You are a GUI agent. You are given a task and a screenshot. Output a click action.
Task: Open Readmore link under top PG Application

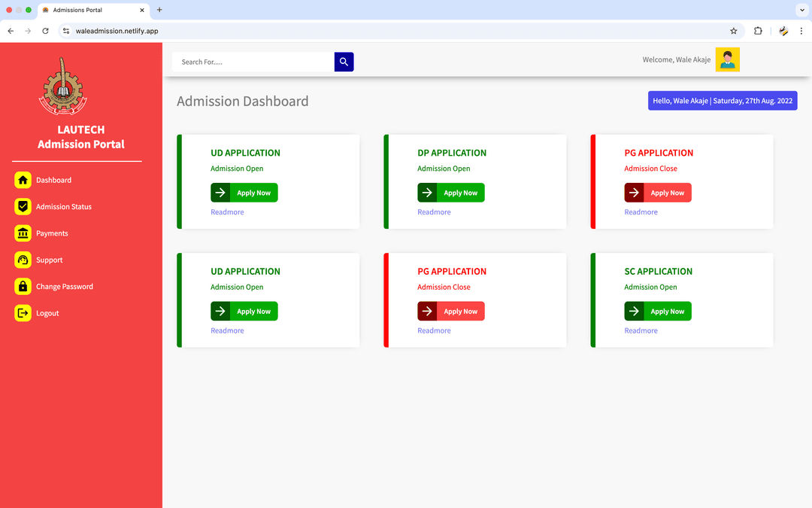point(641,212)
